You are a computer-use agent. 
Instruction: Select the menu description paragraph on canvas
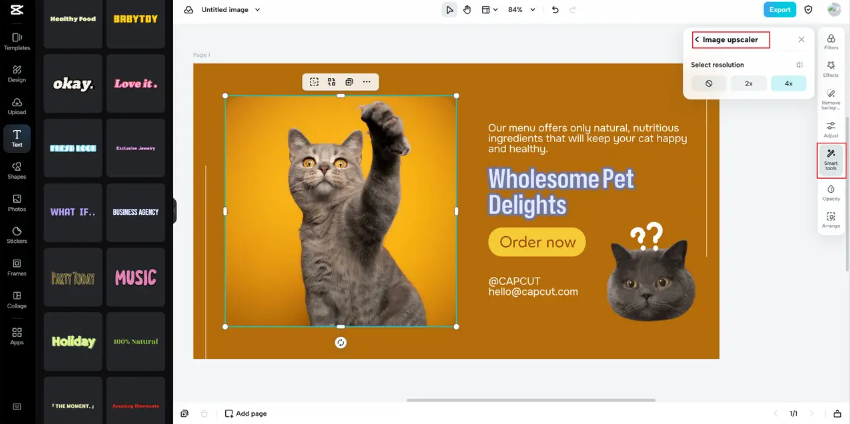click(x=588, y=138)
